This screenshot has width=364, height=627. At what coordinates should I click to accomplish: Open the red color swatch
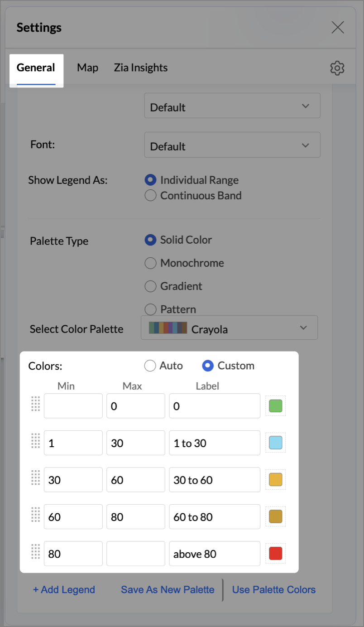point(275,553)
